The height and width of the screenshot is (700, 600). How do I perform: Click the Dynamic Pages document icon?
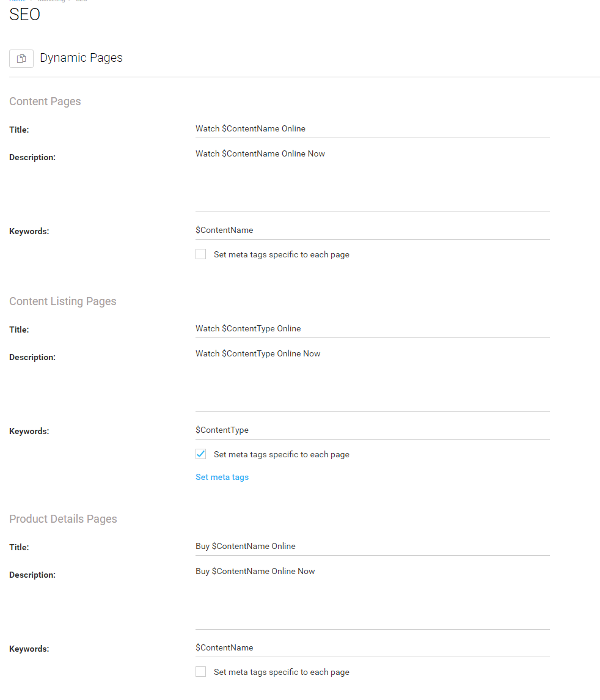click(x=21, y=59)
